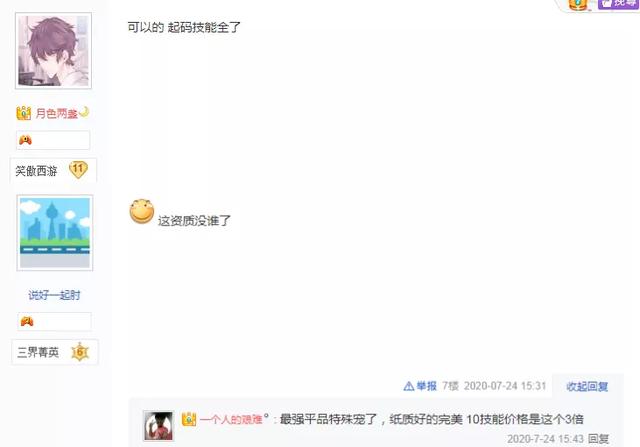The width and height of the screenshot is (640, 447).
Task: Collapse replies with 收起回复
Action: pos(587,386)
